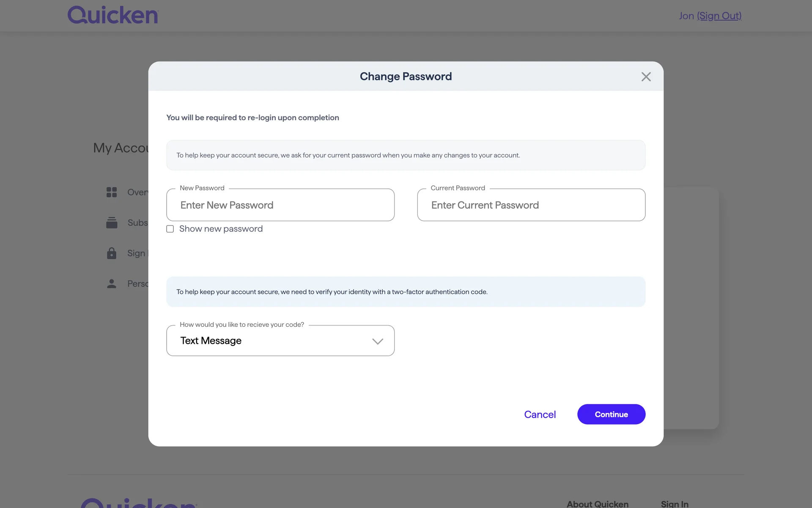Image resolution: width=812 pixels, height=508 pixels.
Task: Click the Overview grid icon in sidebar
Action: tap(112, 192)
